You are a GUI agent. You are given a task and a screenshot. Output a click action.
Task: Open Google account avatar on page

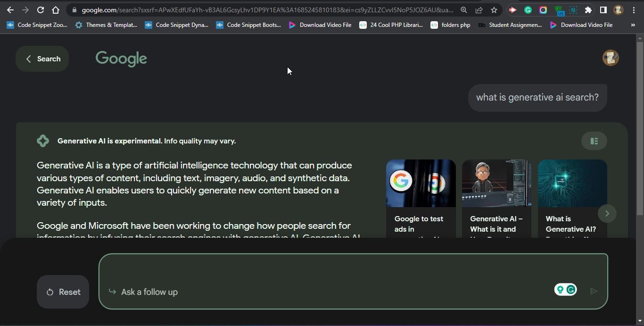click(611, 58)
